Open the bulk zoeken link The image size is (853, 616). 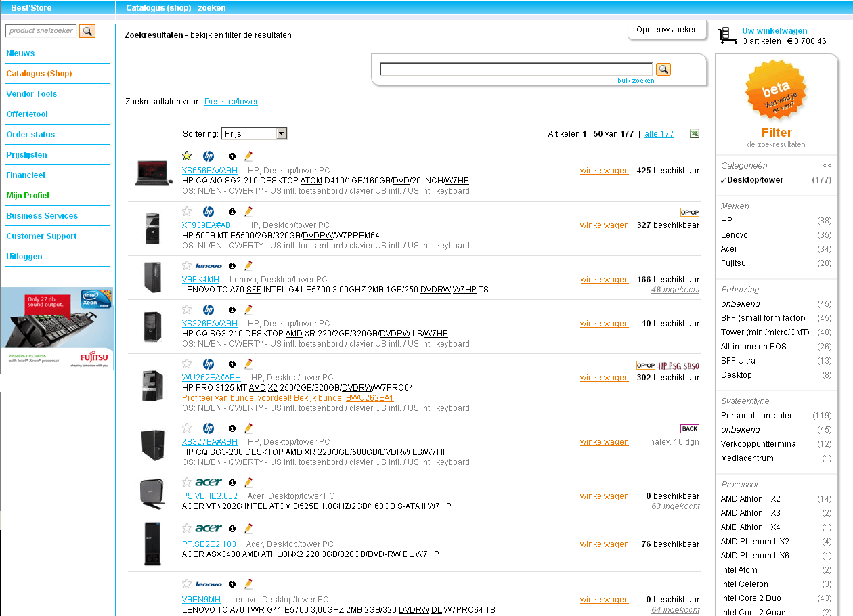(636, 81)
